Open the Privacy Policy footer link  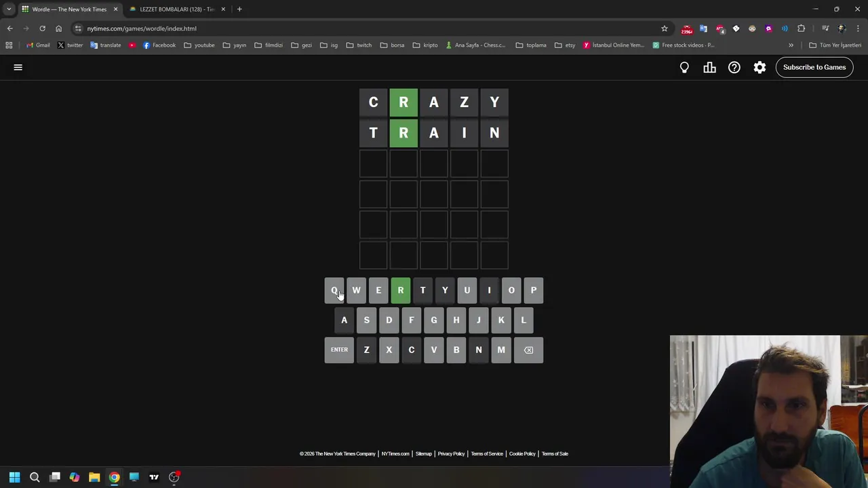click(451, 453)
